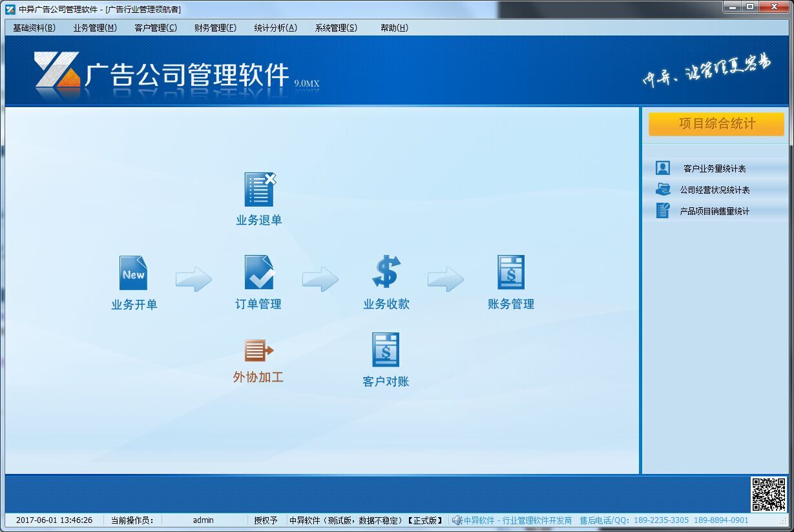Minimize the application window
794x532 pixels.
(x=731, y=6)
